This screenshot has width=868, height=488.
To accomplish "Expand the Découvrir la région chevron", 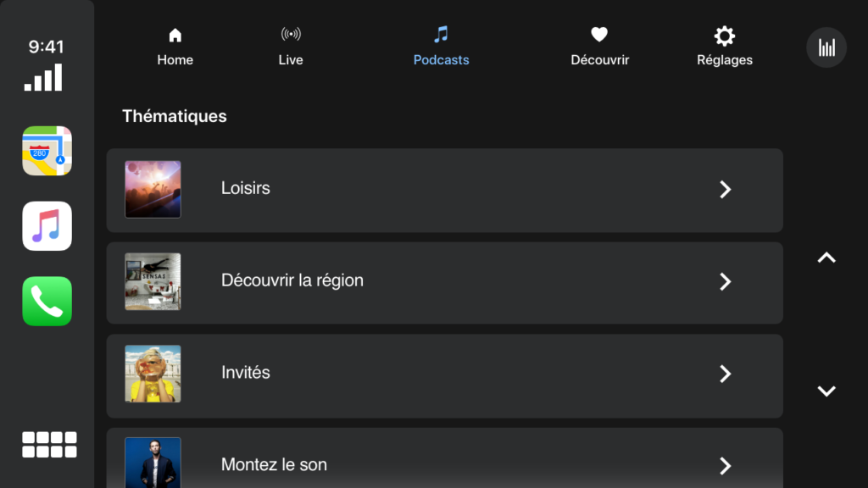I will (x=725, y=282).
